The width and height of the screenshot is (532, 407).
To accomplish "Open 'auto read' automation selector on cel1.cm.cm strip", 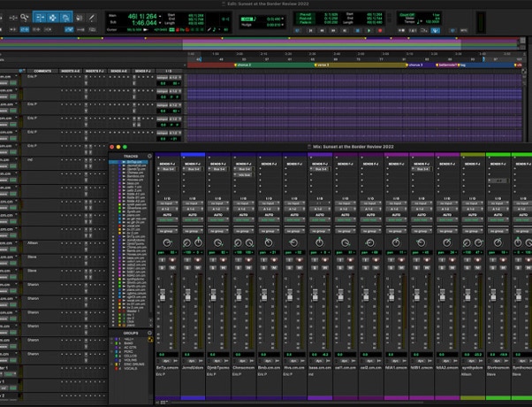I will [x=345, y=220].
